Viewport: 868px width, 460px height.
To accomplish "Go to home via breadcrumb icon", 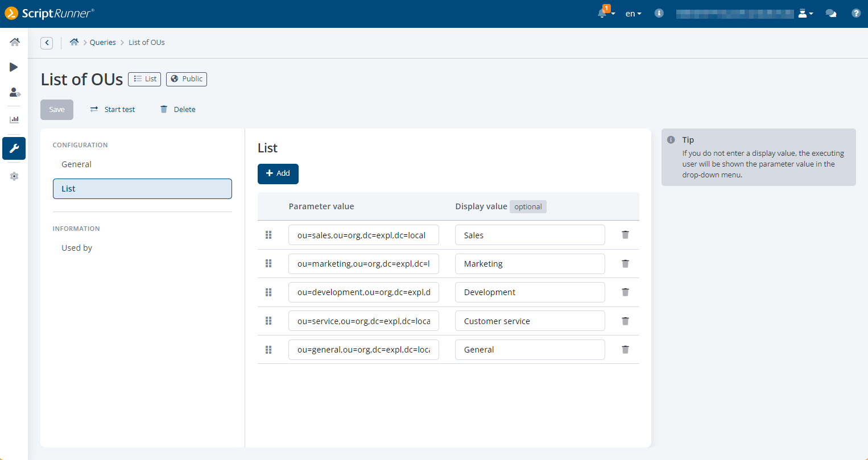I will 74,42.
